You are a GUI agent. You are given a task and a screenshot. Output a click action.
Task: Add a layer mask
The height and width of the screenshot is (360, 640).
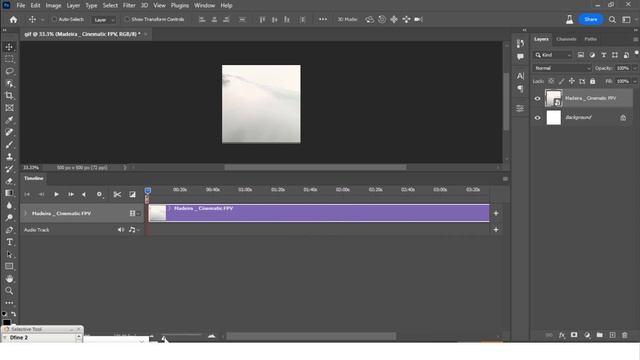[x=574, y=335]
